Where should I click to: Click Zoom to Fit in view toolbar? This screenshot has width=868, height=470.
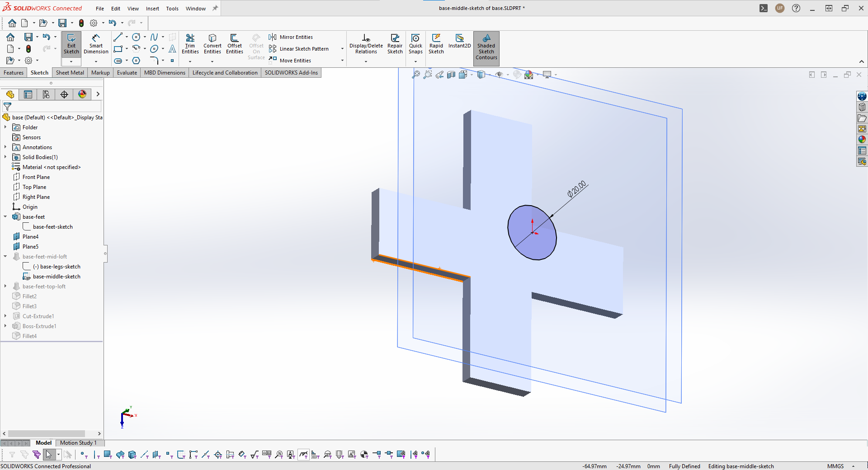[416, 75]
